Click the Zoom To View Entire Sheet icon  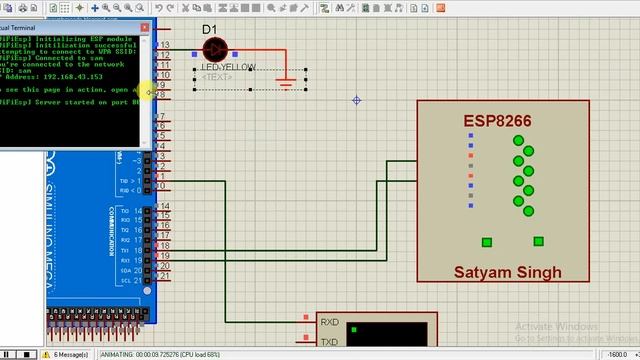128,8
